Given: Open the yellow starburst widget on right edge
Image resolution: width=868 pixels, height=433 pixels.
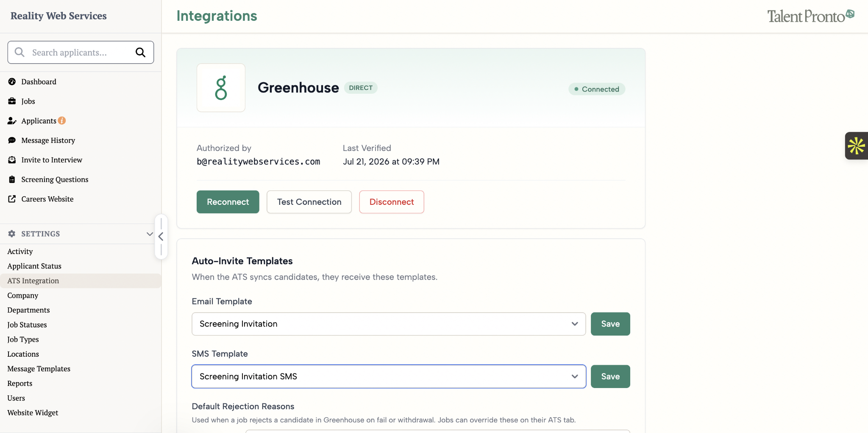Looking at the screenshot, I should (856, 146).
